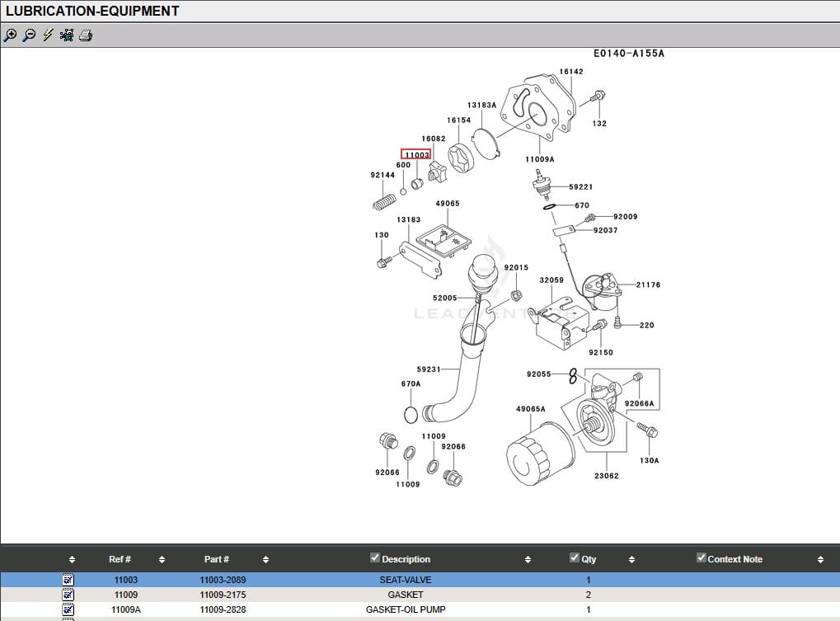Viewport: 840px width, 621px height.
Task: Print the diagram using printer icon
Action: click(x=86, y=35)
